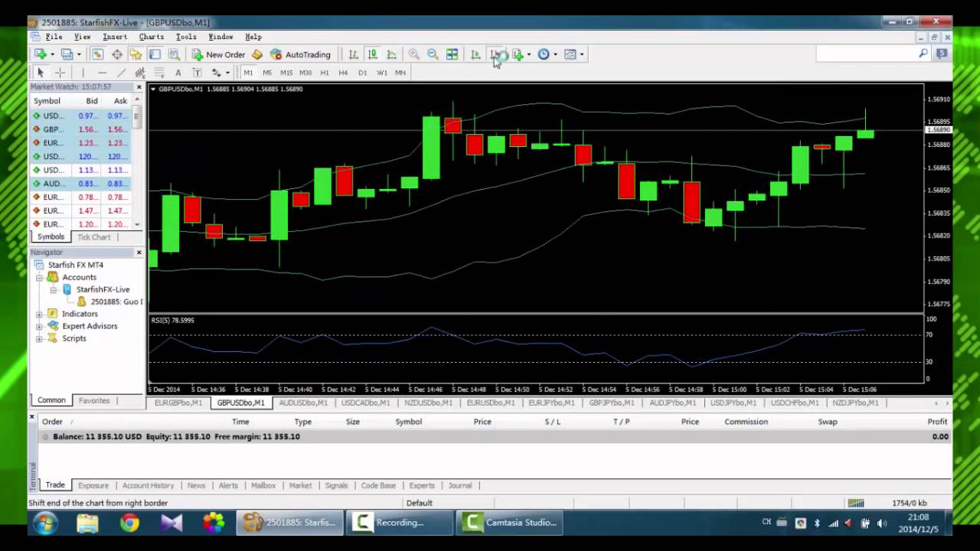Collapse the Accounts tree node
Image resolution: width=980 pixels, height=551 pixels.
(39, 277)
